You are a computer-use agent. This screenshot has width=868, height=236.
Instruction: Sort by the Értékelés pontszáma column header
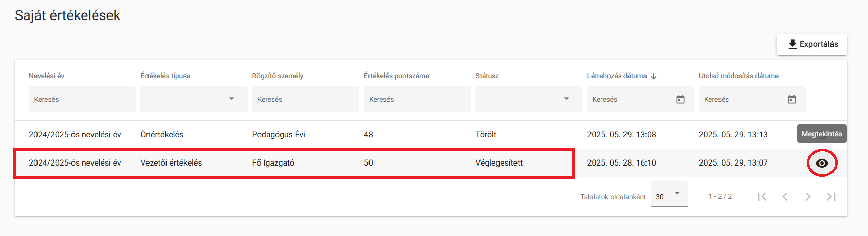tap(396, 76)
